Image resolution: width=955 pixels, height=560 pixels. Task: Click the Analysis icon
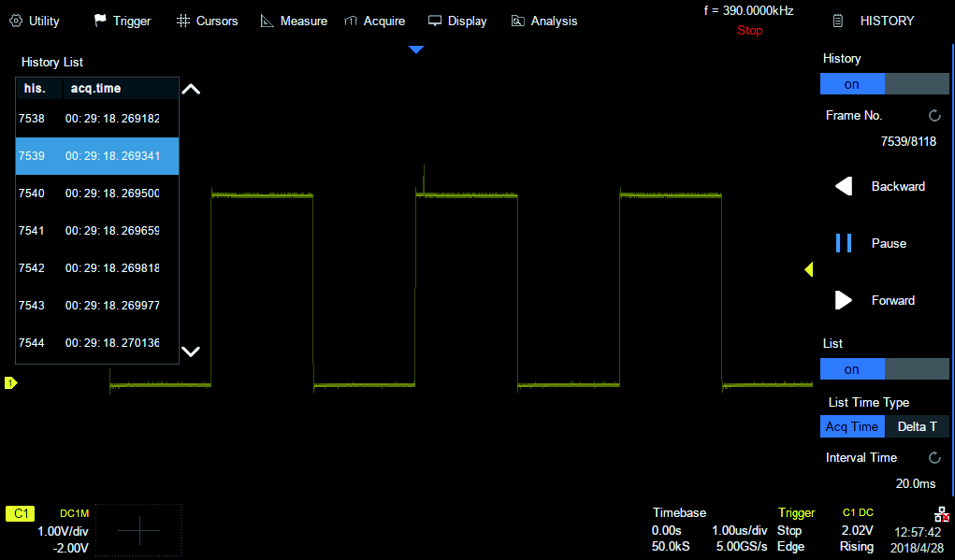(x=517, y=21)
